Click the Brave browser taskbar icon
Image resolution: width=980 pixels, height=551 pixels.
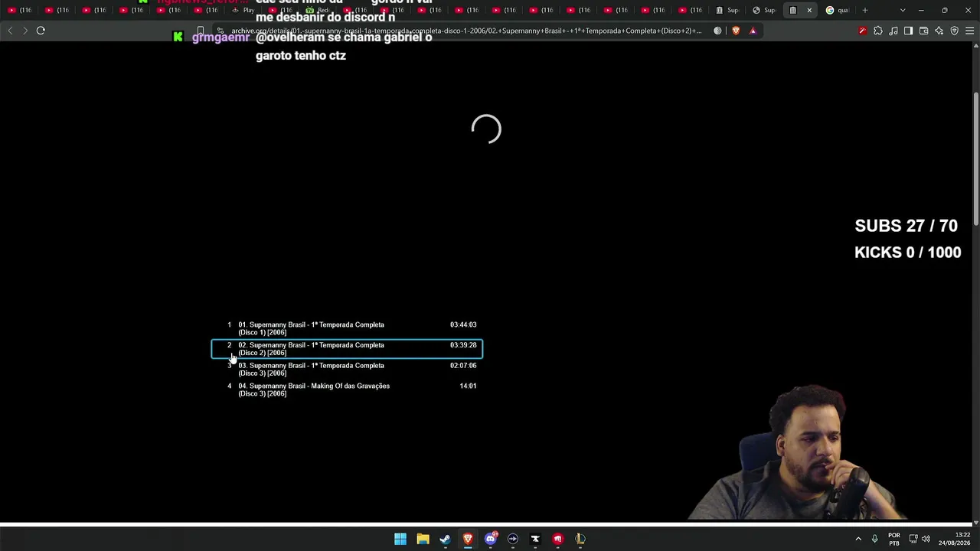pyautogui.click(x=468, y=539)
